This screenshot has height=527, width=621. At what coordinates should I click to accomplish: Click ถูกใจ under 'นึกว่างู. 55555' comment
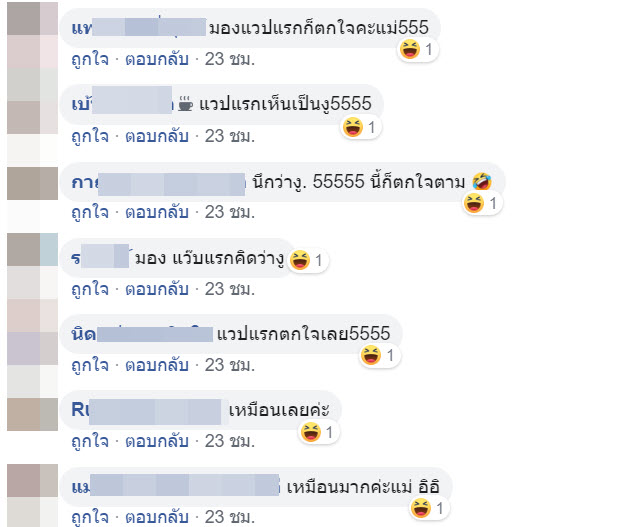coord(90,212)
